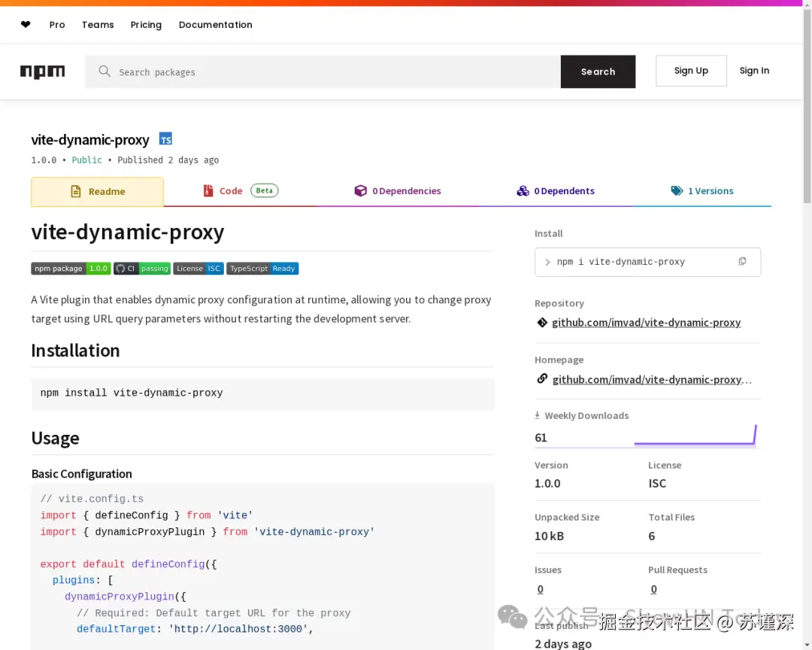Image resolution: width=812 pixels, height=650 pixels.
Task: Open the github.com/imvad/vite-dynamic-proxy repository link
Action: (647, 323)
